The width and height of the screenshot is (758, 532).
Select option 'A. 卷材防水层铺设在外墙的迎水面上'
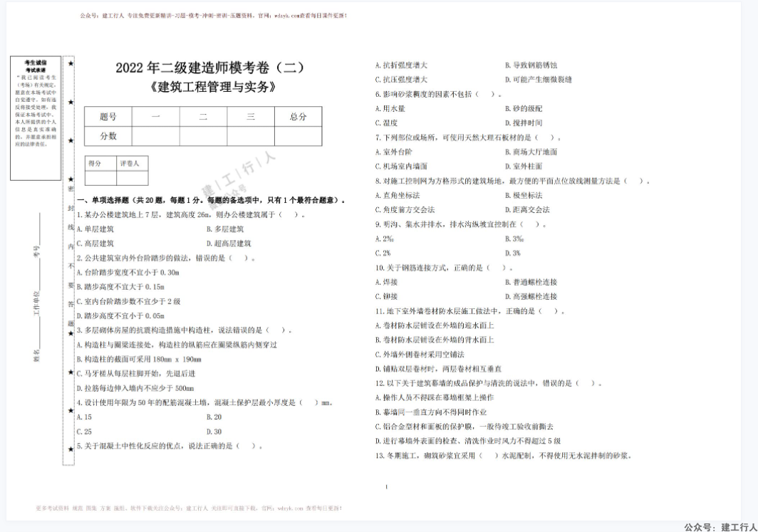click(435, 325)
